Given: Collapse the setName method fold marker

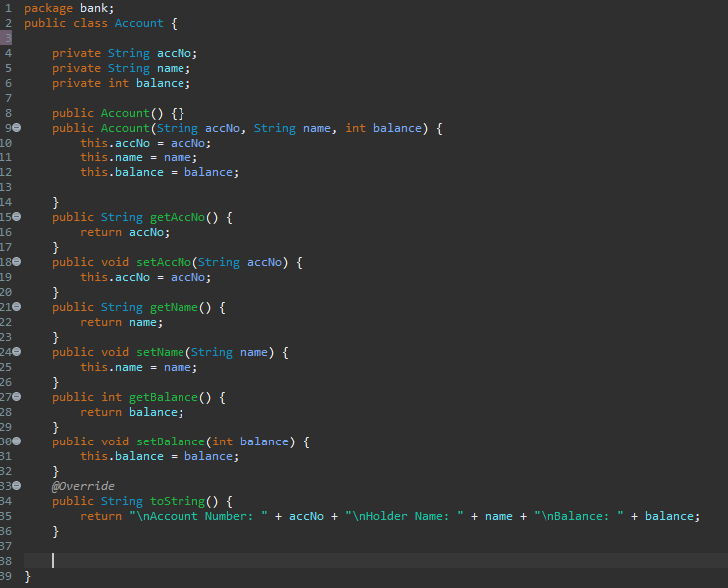Looking at the screenshot, I should click(x=17, y=352).
